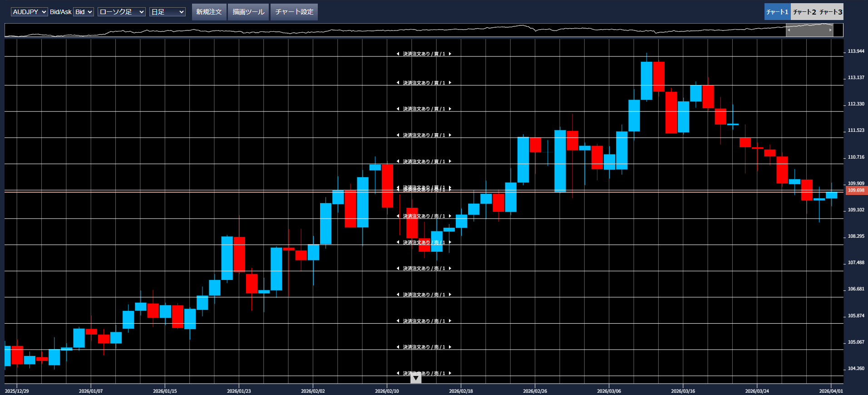Image resolution: width=868 pixels, height=395 pixels.
Task: Switch to the チャート3 tab
Action: point(830,12)
